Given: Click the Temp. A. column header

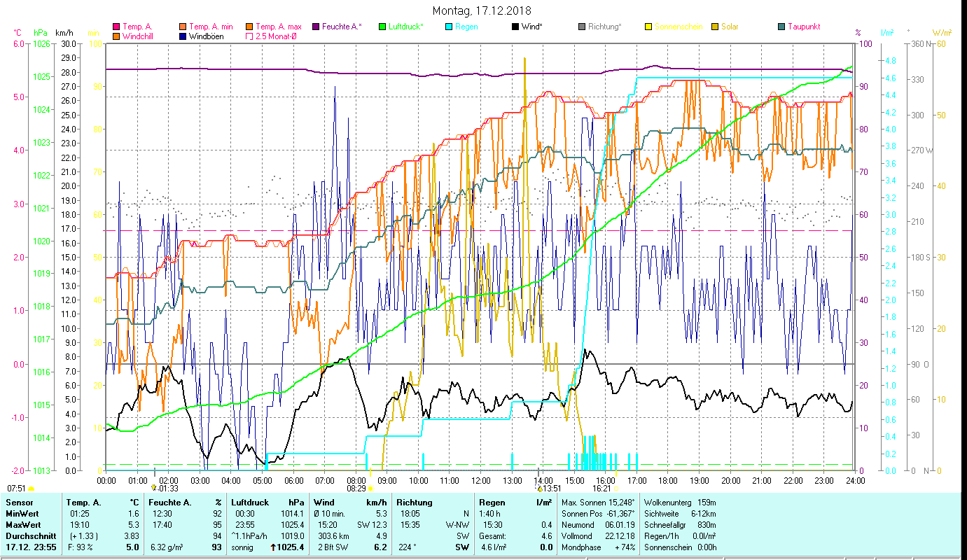Looking at the screenshot, I should (83, 503).
